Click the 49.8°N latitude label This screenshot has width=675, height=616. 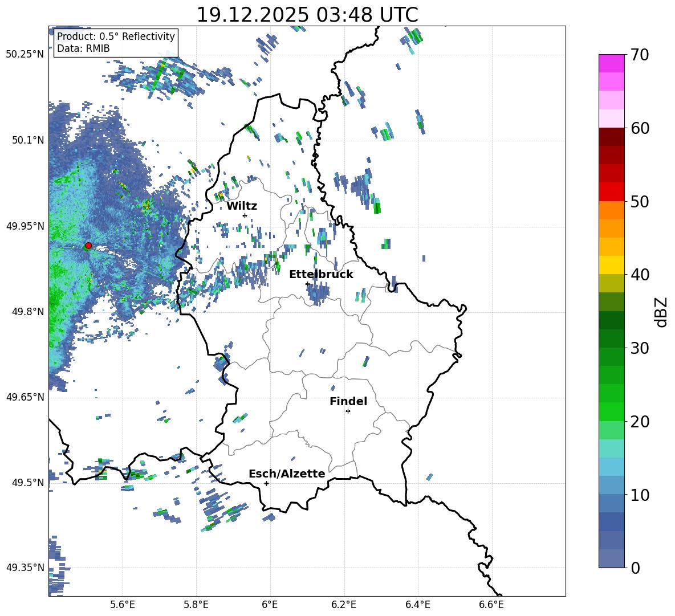[x=27, y=312]
